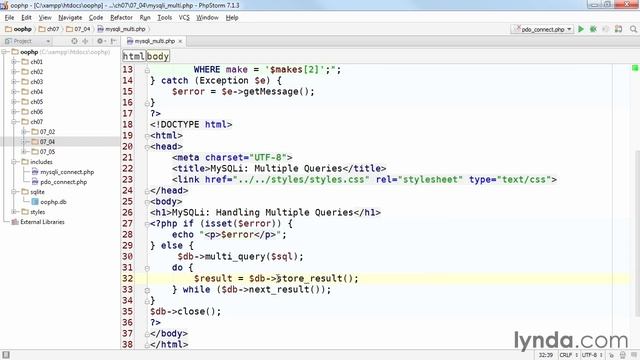Click the green Debug bug icon
This screenshot has height=360, width=640.
tap(593, 29)
